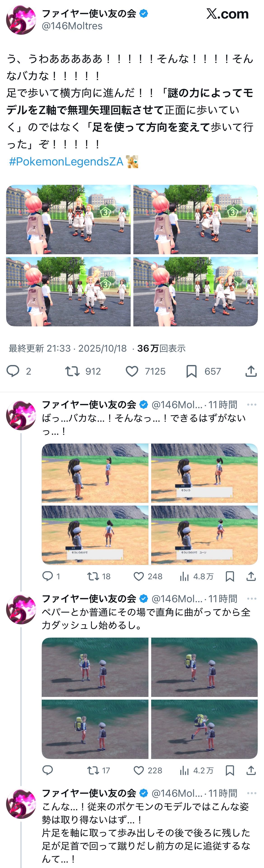The width and height of the screenshot is (264, 868).
Task: Repost the main post with 912 reposts
Action: [x=72, y=371]
